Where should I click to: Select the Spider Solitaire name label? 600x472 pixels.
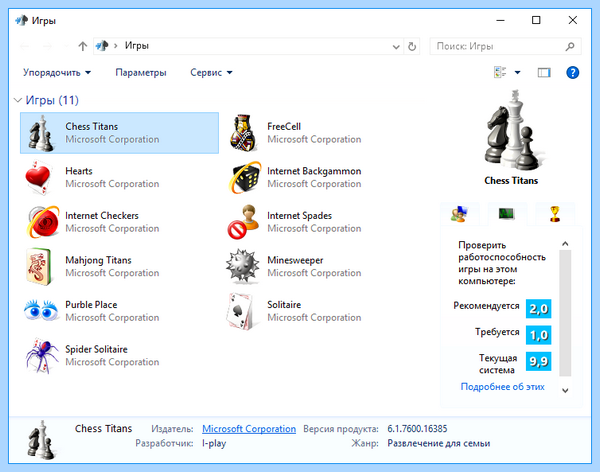click(96, 350)
